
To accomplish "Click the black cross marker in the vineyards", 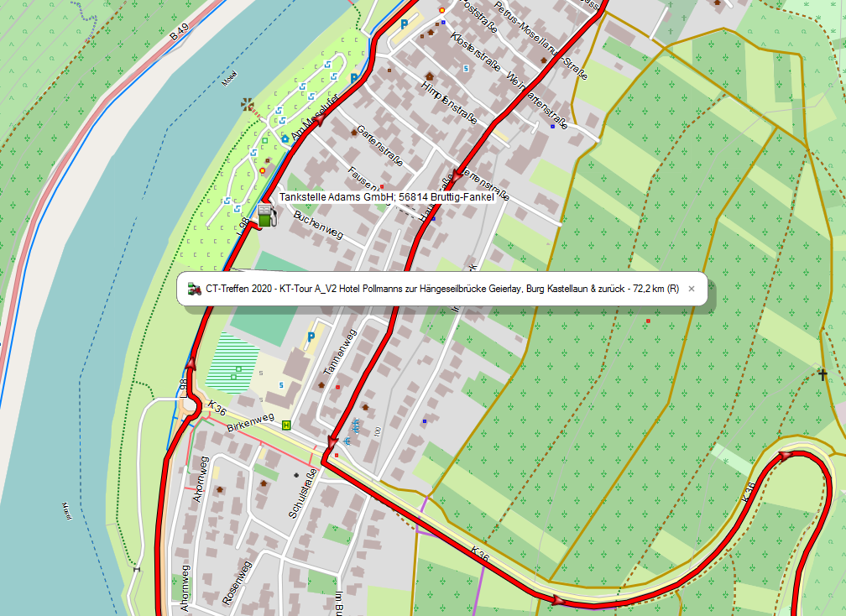I will coord(822,373).
